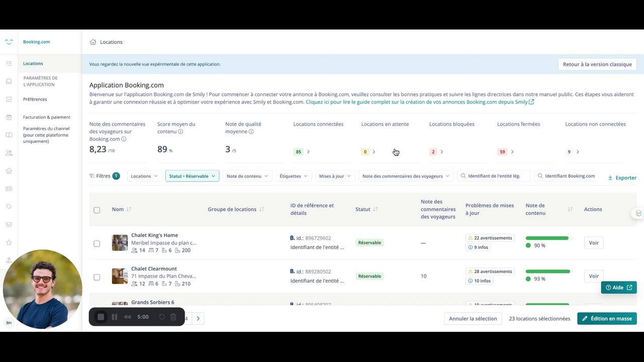Show info for Score moyen du contenu
Viewport: 644px width, 362px height.
[x=180, y=132]
